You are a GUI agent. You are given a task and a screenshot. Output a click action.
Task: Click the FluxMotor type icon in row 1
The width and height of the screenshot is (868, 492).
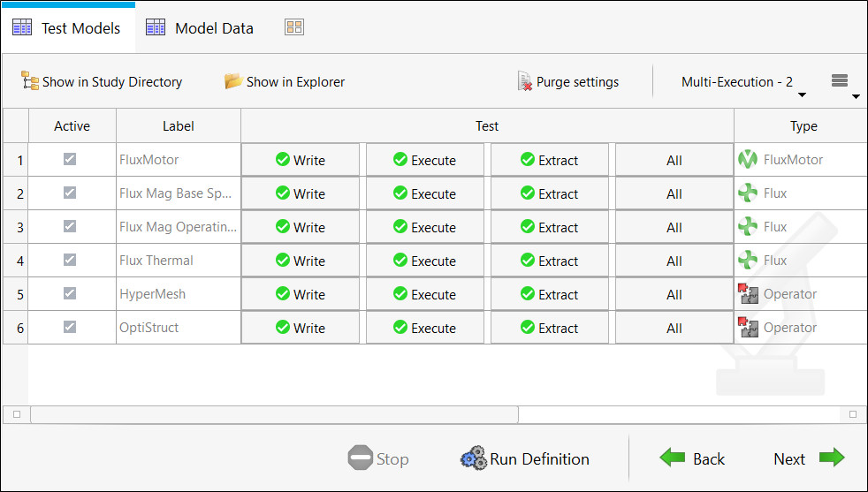(x=749, y=160)
